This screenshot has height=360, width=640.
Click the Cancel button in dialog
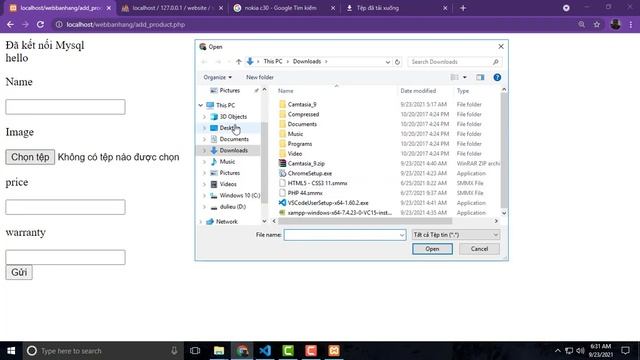[479, 249]
